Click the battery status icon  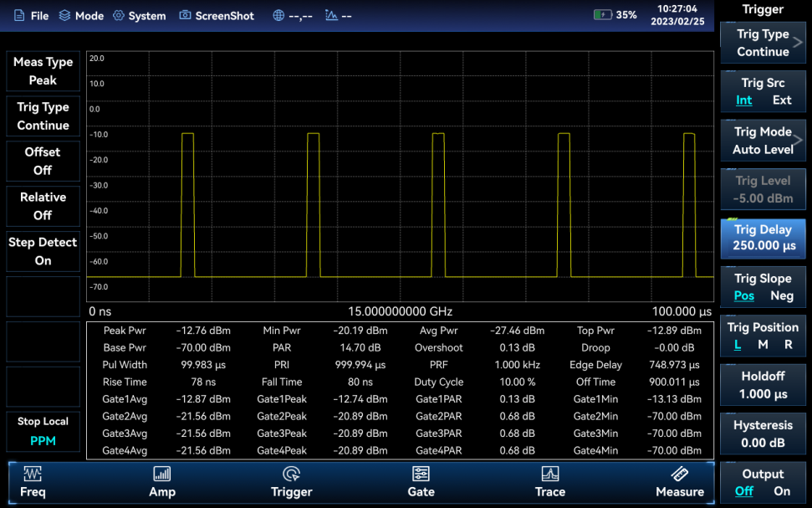(x=602, y=15)
